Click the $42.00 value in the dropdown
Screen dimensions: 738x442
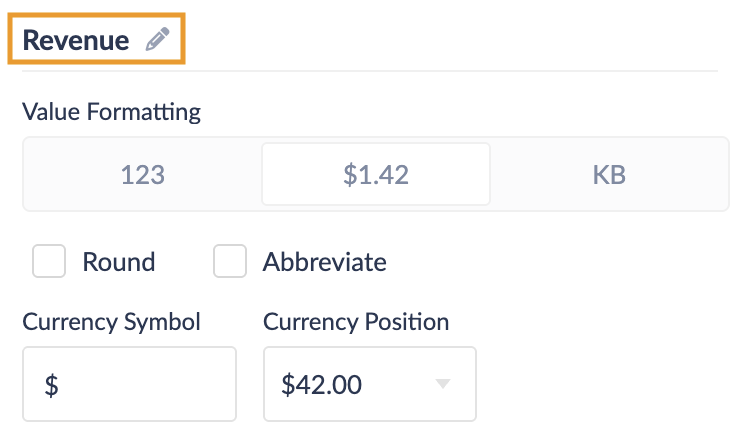(x=320, y=384)
